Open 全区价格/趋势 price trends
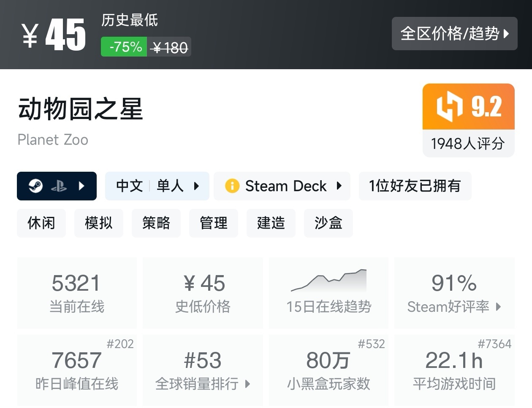Screen dimensions: 532x408 454,34
